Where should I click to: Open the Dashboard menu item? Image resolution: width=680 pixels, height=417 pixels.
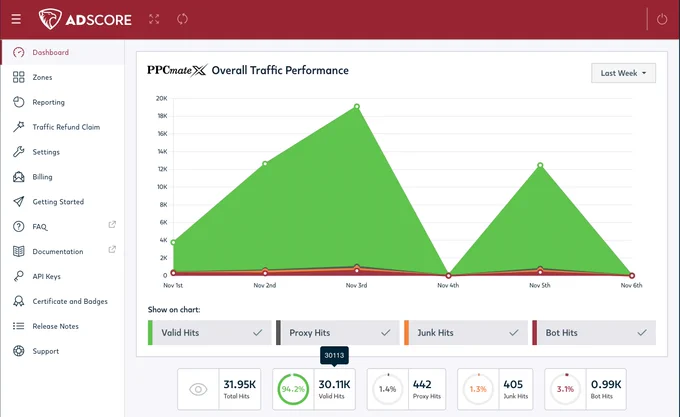tap(62, 52)
